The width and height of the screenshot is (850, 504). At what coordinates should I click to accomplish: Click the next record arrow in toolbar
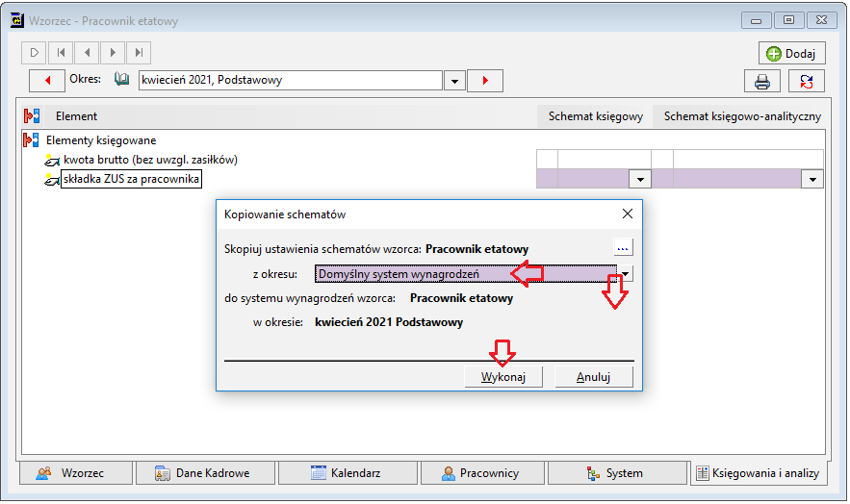[113, 53]
